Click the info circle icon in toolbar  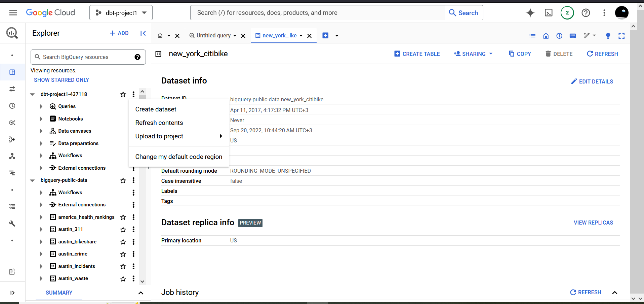pos(559,36)
